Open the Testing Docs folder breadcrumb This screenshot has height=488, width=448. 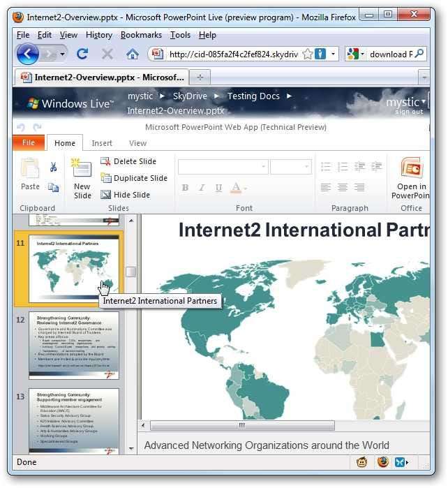[x=253, y=96]
